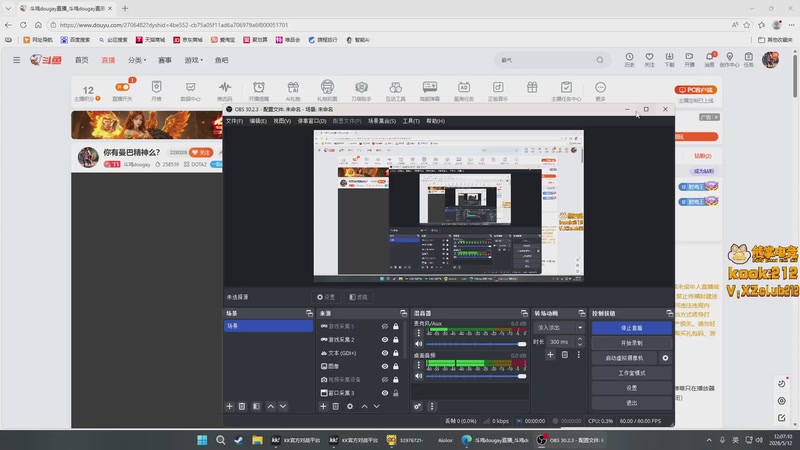
Task: Hide the 游戏采集 2 source via its eye icon
Action: (x=385, y=339)
